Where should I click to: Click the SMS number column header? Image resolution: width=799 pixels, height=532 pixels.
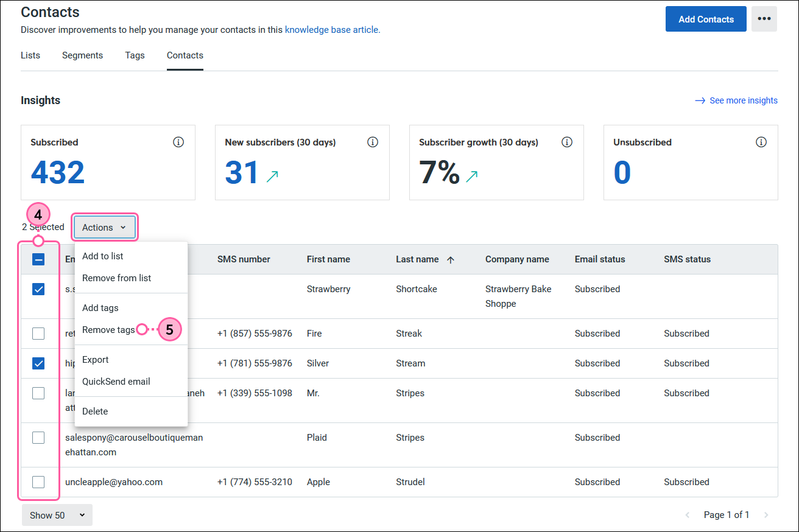[x=244, y=259]
